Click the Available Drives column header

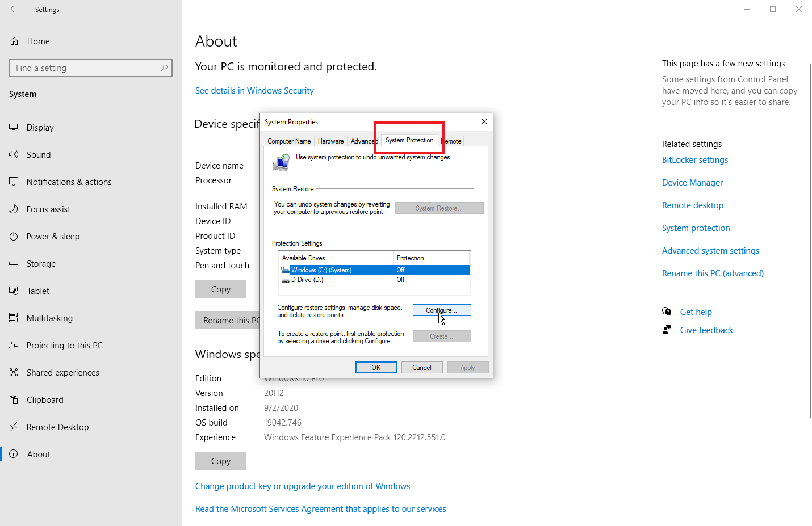pyautogui.click(x=336, y=258)
